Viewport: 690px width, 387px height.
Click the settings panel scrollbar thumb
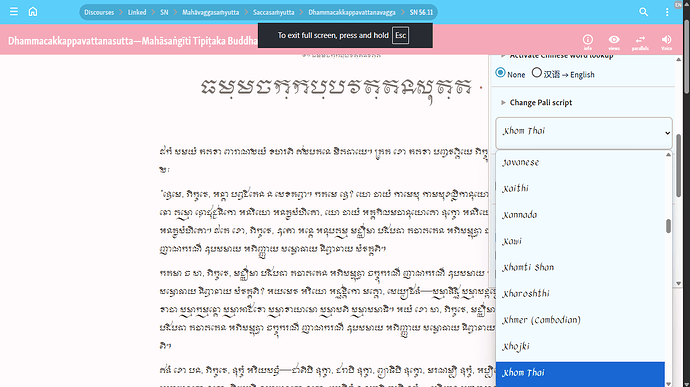pyautogui.click(x=678, y=165)
